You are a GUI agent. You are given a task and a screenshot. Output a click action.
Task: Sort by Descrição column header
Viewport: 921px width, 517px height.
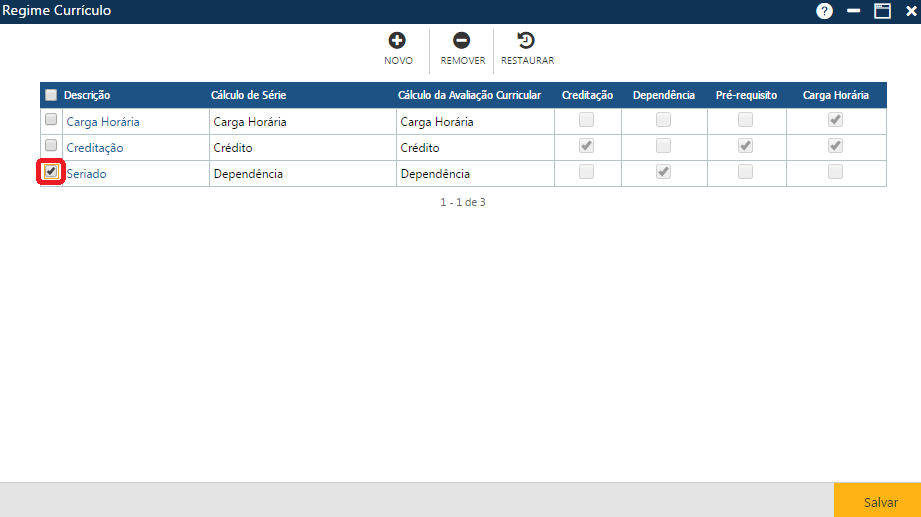(87, 95)
